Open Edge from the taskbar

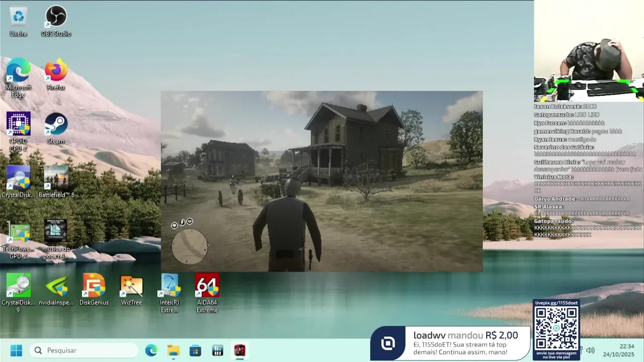click(x=151, y=350)
